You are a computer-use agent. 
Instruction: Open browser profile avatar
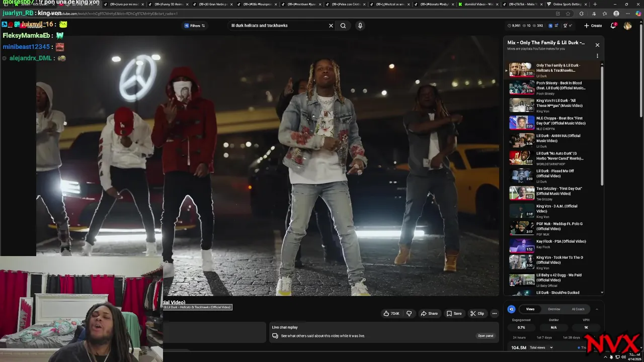pos(616,14)
